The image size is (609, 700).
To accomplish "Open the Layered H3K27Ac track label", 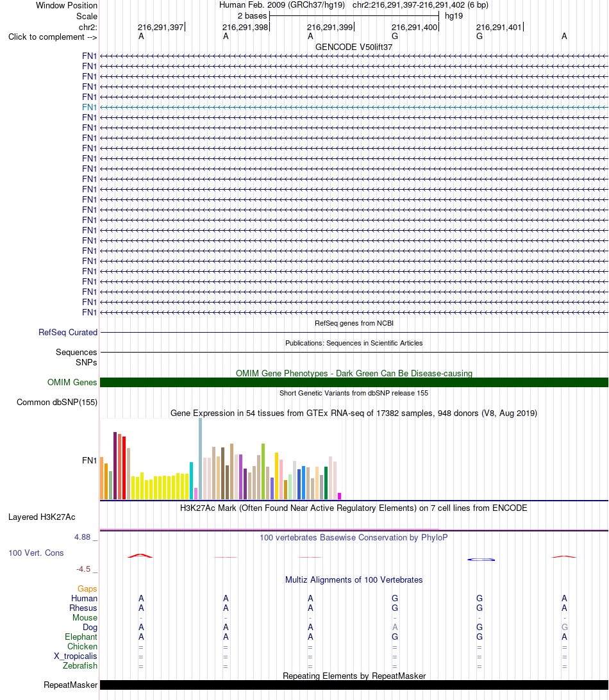I will coord(42,517).
